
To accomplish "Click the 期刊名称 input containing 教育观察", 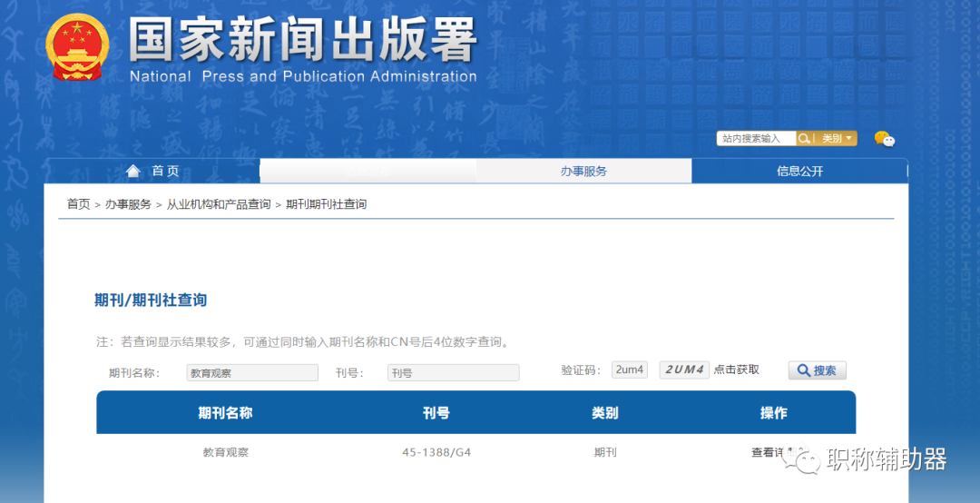I will click(252, 373).
